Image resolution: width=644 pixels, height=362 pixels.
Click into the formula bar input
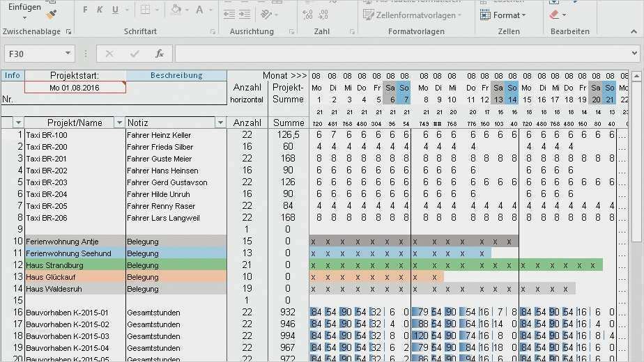tap(403, 54)
